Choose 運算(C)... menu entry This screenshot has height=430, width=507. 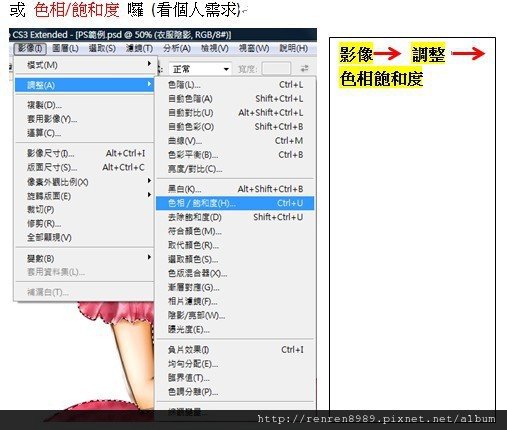[84, 133]
